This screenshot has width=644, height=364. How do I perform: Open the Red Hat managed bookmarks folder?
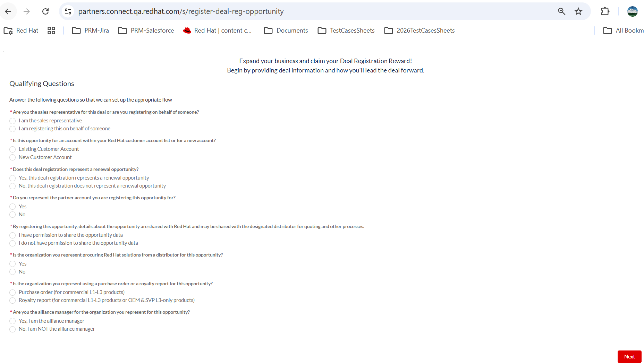click(21, 31)
